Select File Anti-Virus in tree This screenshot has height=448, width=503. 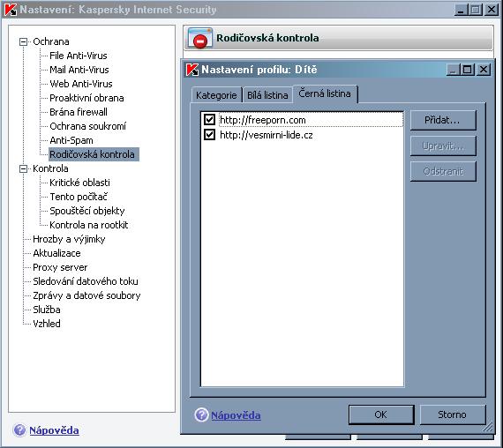tap(79, 56)
